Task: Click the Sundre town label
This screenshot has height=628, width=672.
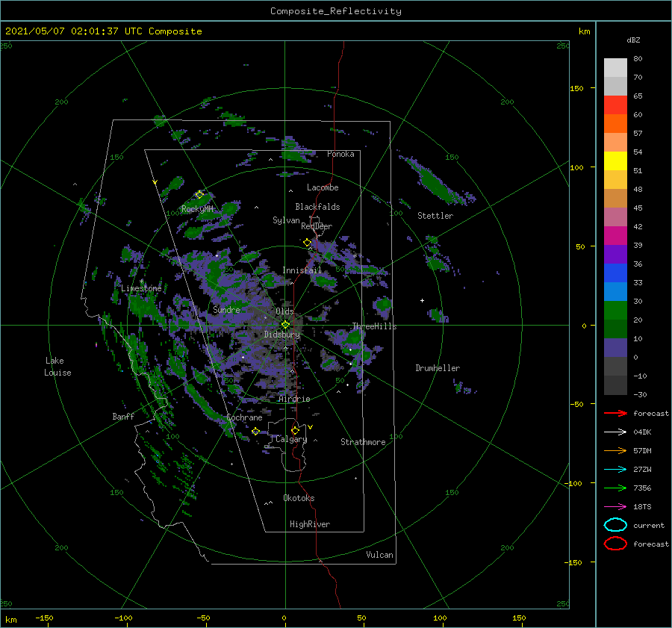Action: (226, 309)
